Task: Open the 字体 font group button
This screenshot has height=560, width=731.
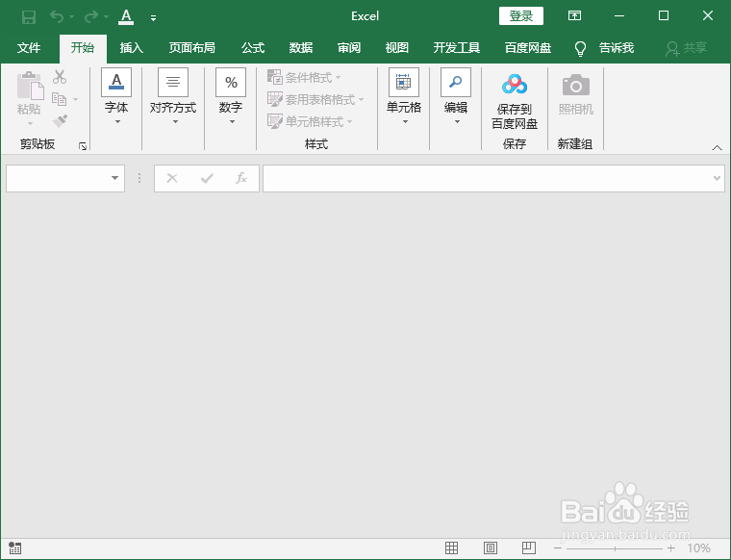Action: [116, 96]
